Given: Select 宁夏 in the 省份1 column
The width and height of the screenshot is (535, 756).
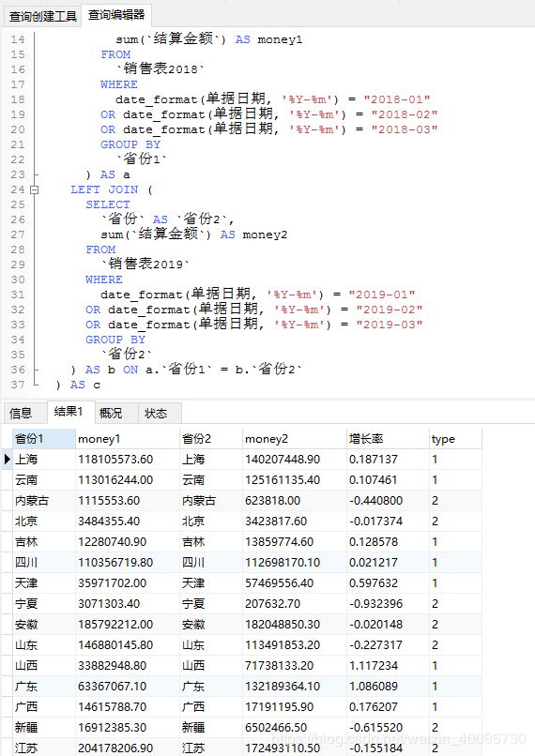Looking at the screenshot, I should [x=44, y=604].
